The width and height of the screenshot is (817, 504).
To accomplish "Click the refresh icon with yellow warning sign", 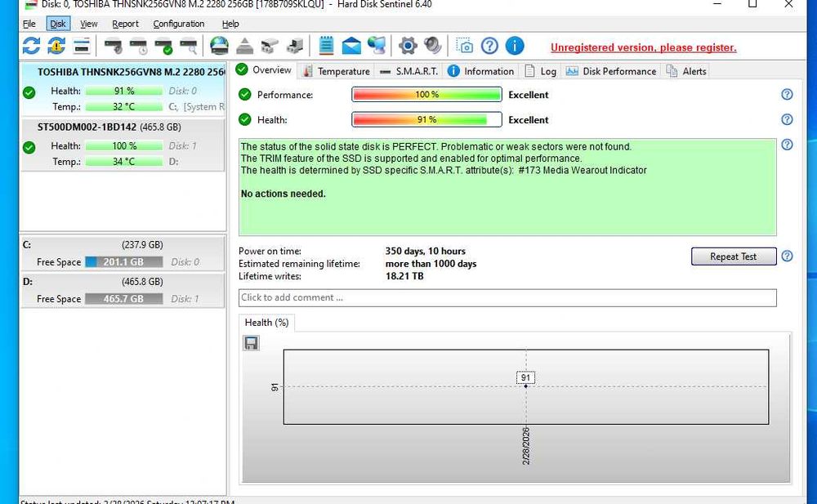I will click(56, 46).
